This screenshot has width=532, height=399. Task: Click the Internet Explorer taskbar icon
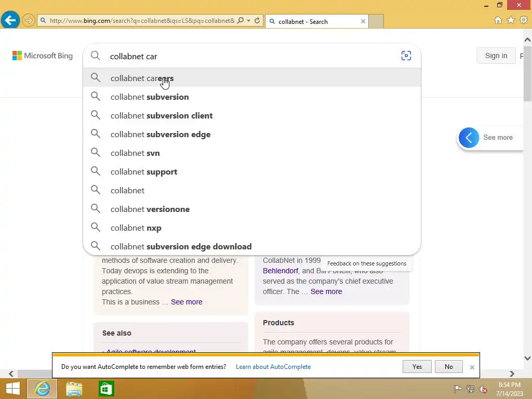pyautogui.click(x=42, y=389)
